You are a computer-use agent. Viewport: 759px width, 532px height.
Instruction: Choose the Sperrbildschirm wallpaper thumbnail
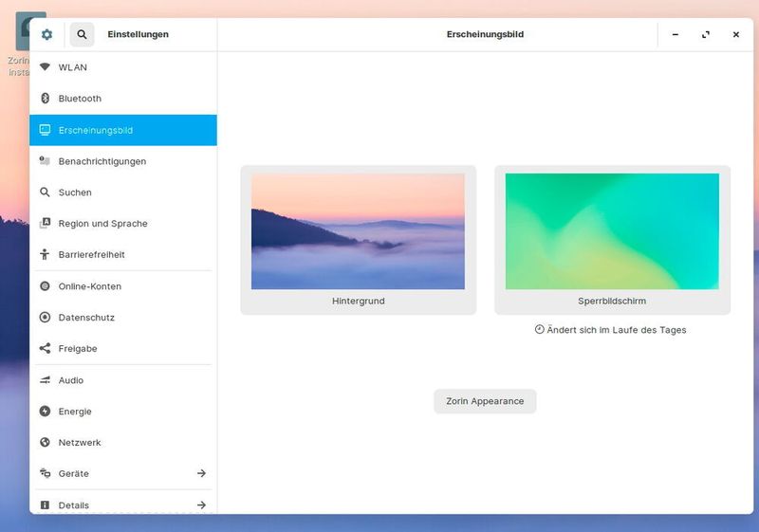point(612,231)
